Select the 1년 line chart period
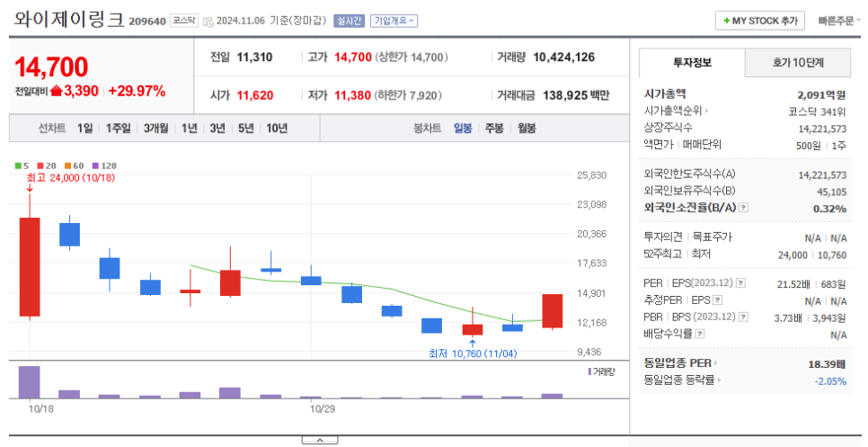Screen dimensions: 868x447 (190, 129)
